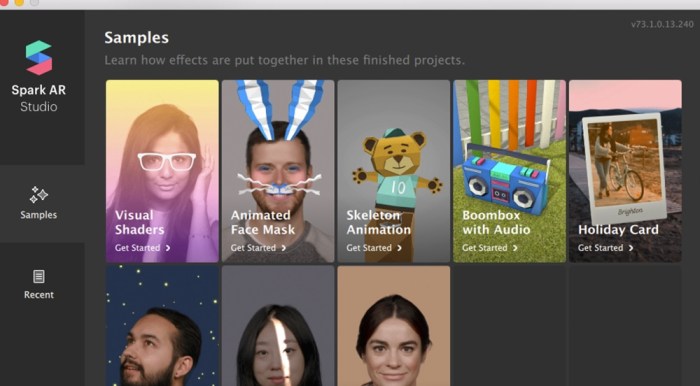Click the version number v73.1.0.13.240
This screenshot has width=700, height=386.
(x=662, y=25)
